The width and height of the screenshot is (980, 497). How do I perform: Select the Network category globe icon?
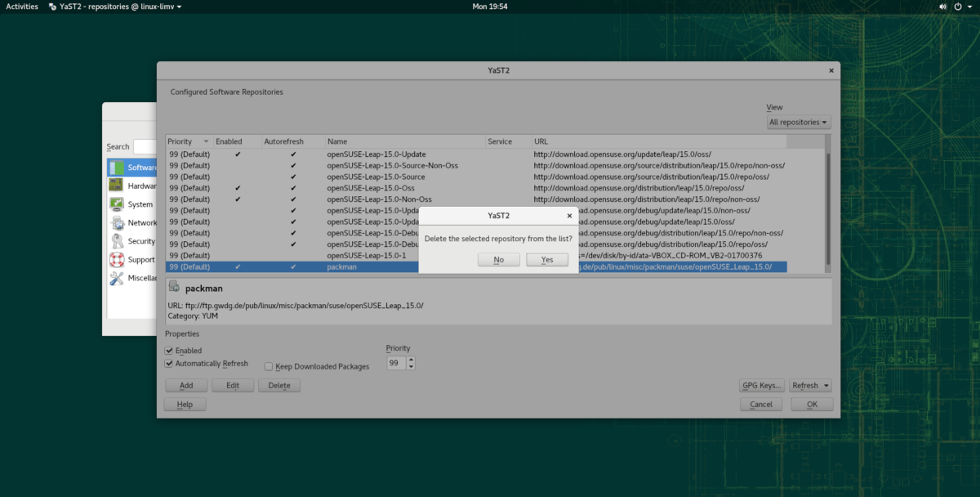[x=117, y=222]
